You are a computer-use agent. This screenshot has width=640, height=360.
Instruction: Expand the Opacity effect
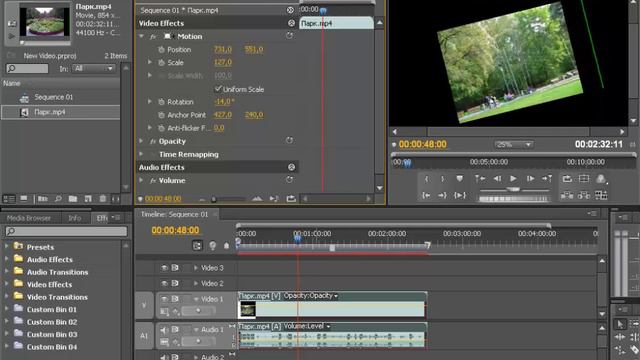142,141
